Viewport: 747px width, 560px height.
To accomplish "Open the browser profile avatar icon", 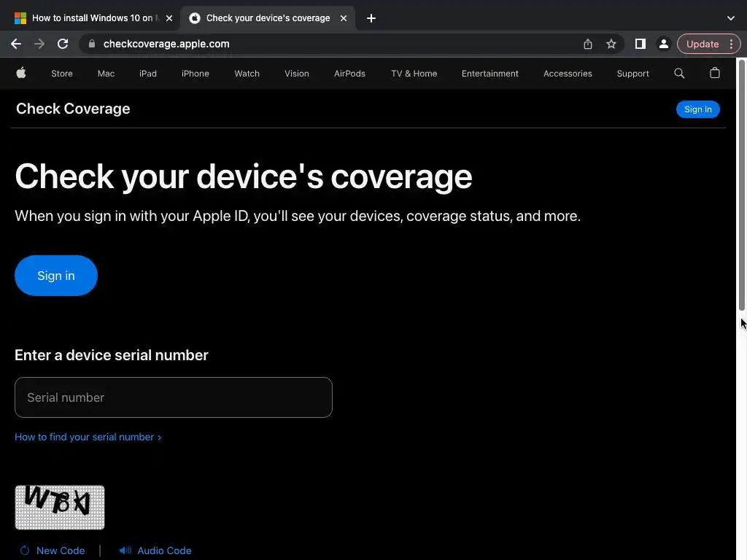I will point(664,44).
